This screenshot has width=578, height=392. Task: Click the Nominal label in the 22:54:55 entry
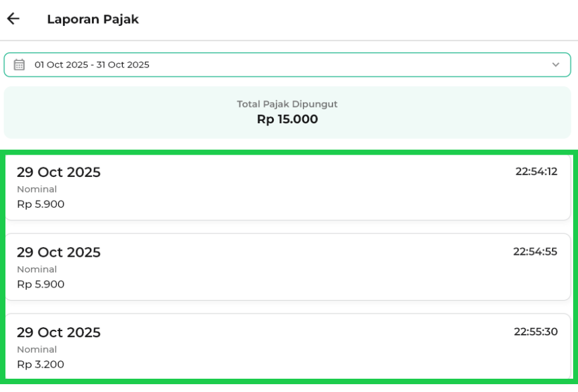tap(37, 269)
